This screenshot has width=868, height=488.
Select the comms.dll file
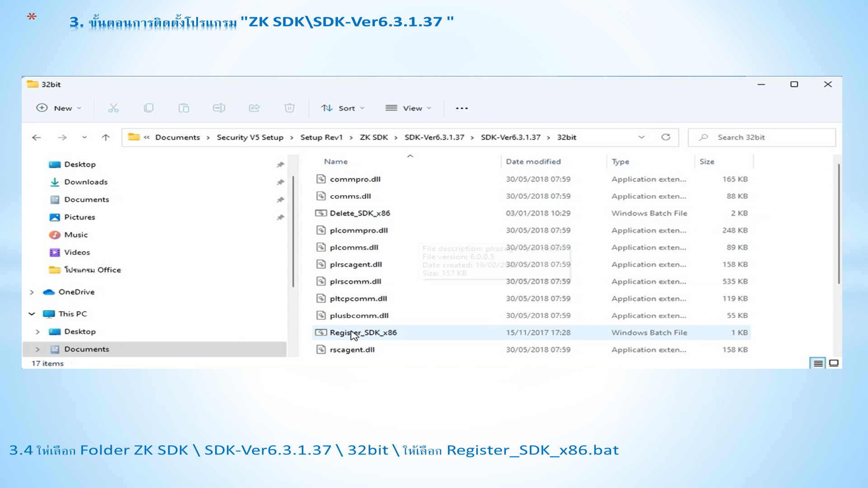coord(350,196)
